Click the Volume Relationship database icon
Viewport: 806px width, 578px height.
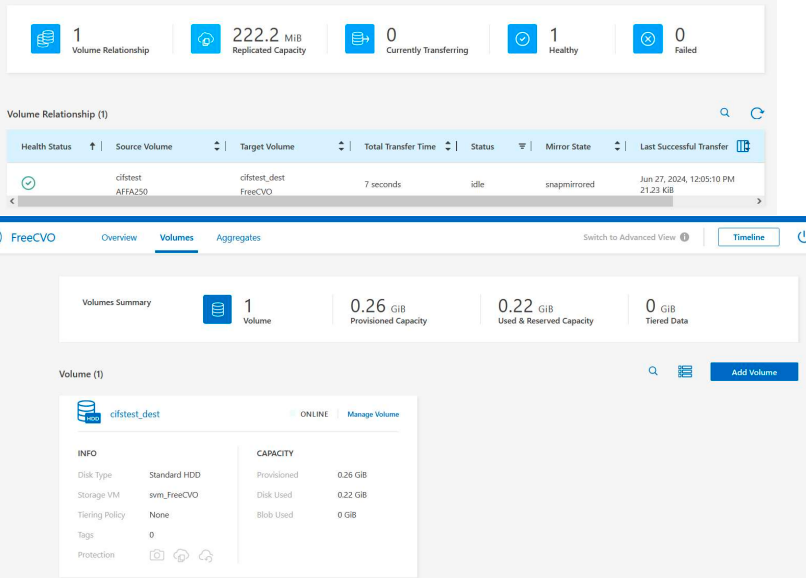[x=45, y=39]
